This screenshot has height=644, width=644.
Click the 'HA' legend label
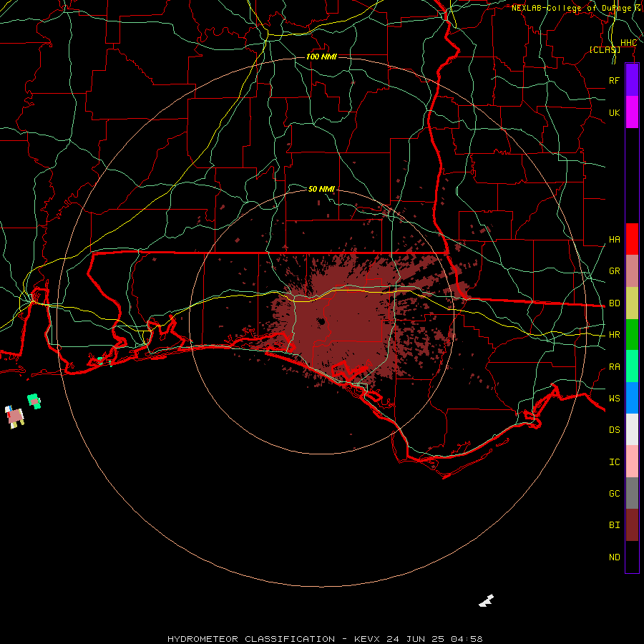point(614,240)
